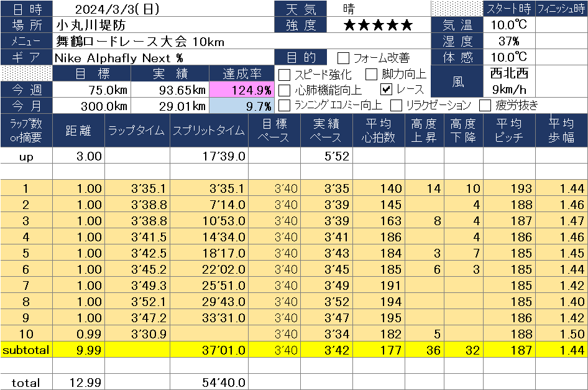Click the スタート時 header cell
The image size is (588, 390).
click(508, 9)
